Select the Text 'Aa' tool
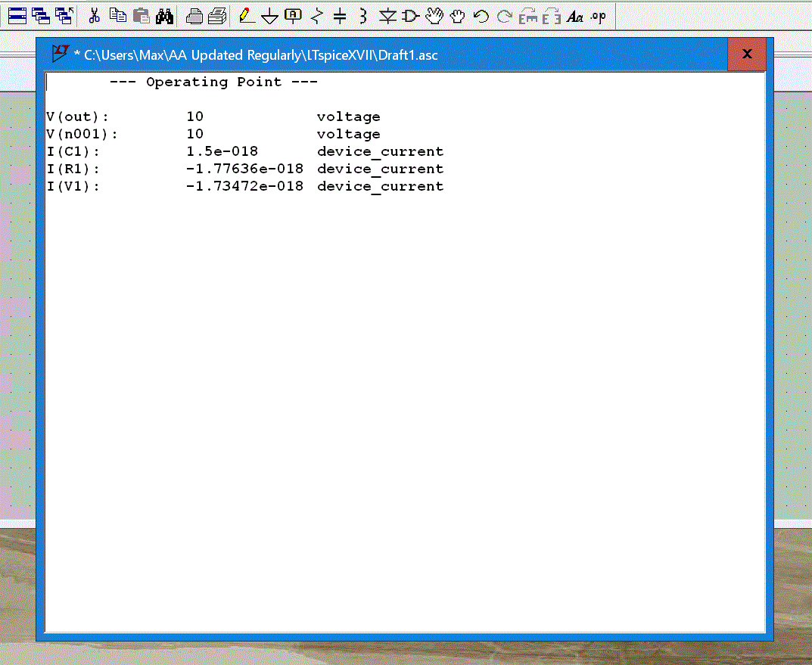The height and width of the screenshot is (665, 812). [x=575, y=17]
